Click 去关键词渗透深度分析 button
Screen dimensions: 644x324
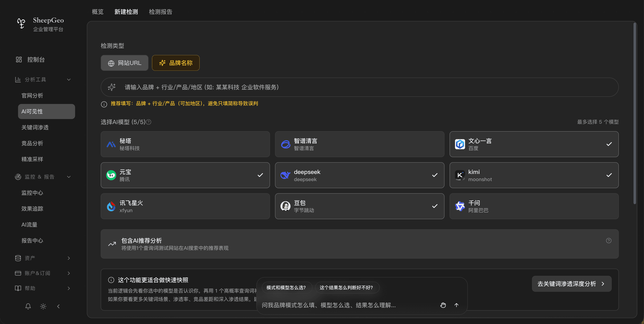[571, 284]
